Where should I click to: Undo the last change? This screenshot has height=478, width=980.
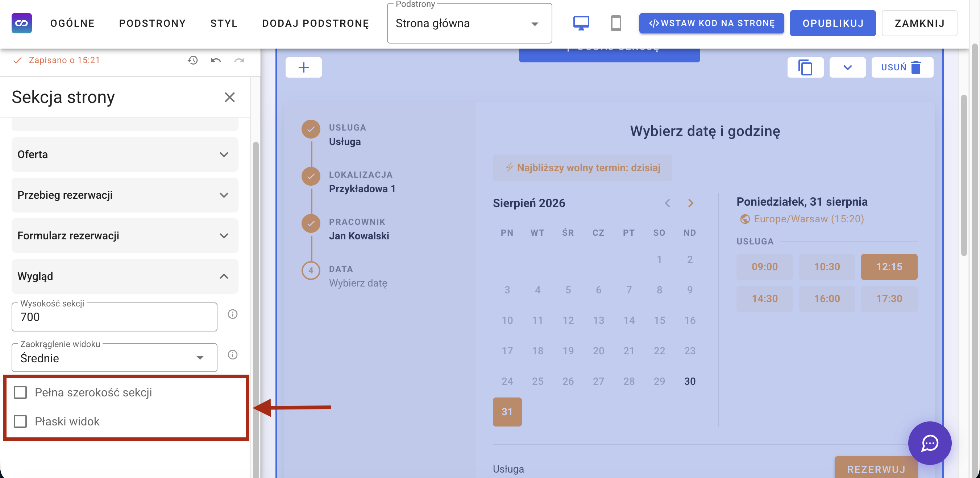[x=216, y=60]
